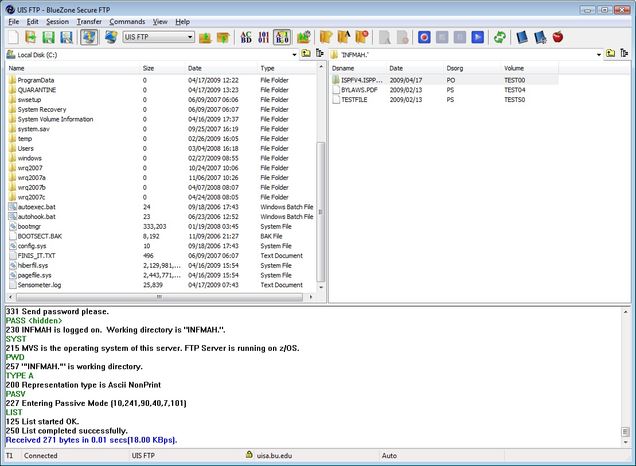636x466 pixels.
Task: Open the Edit menu
Action: click(x=32, y=22)
